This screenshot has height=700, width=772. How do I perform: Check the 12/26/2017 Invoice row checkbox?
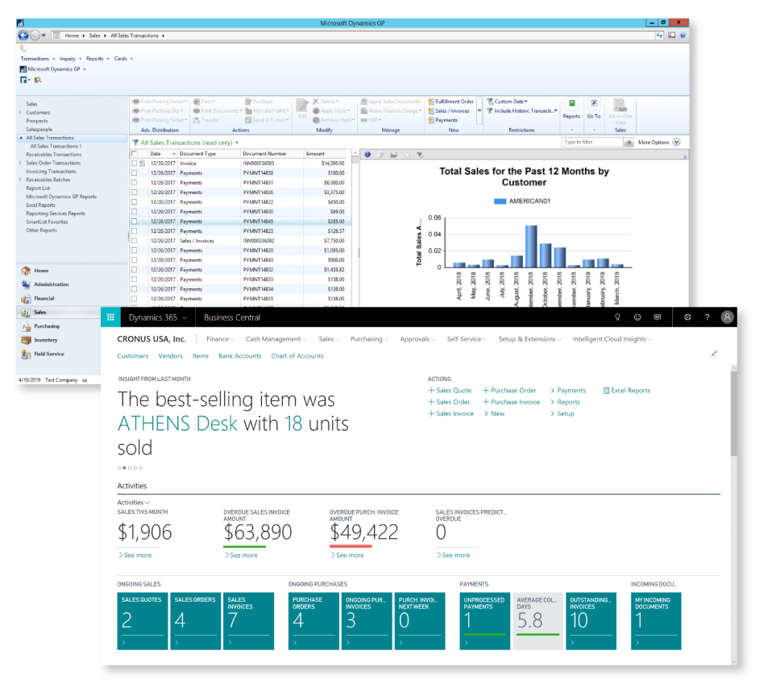pyautogui.click(x=134, y=163)
